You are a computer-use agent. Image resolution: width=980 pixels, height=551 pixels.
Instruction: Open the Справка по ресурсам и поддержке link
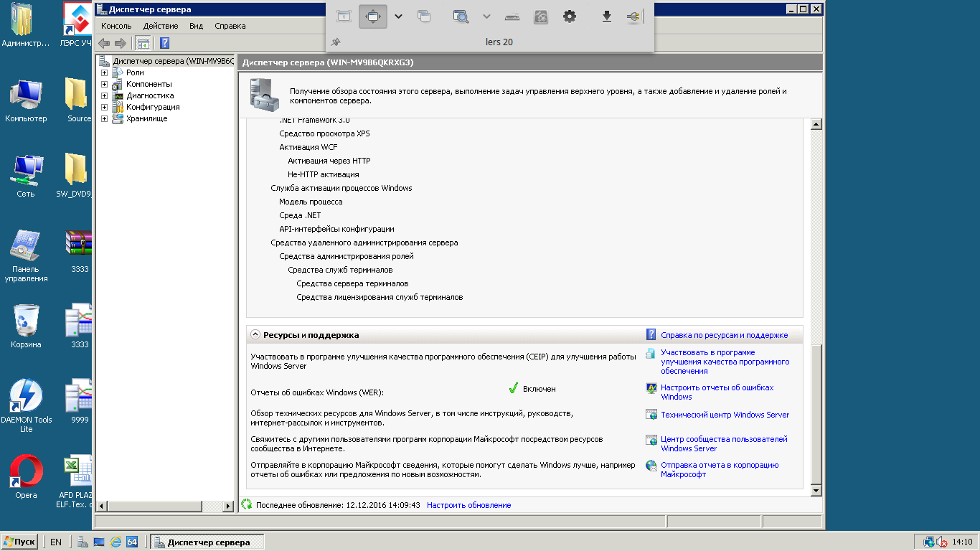(x=724, y=335)
